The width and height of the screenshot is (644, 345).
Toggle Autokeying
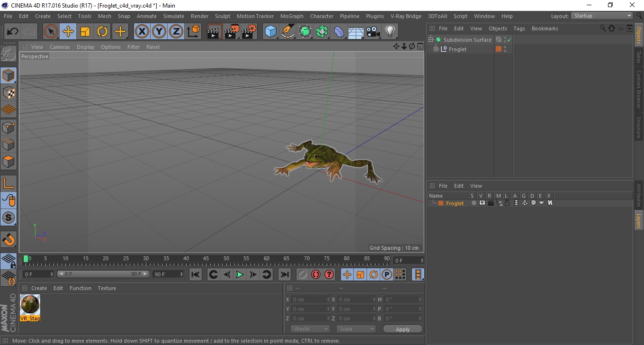316,274
